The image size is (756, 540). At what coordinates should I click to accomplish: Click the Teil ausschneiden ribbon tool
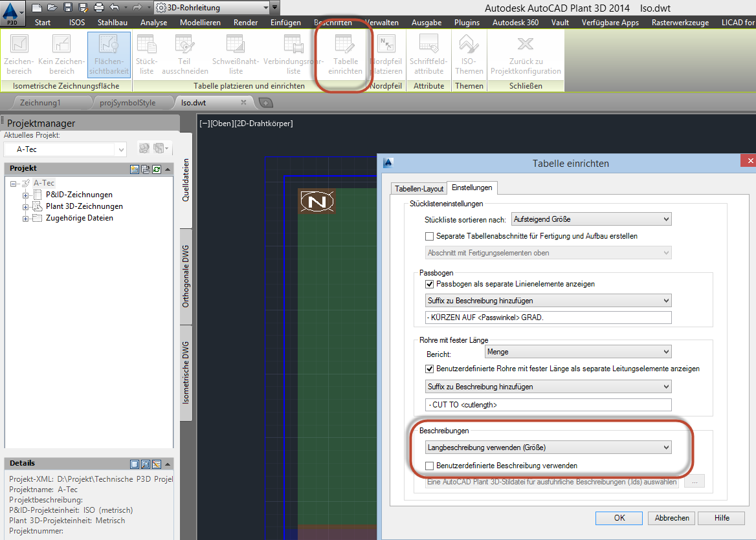184,55
